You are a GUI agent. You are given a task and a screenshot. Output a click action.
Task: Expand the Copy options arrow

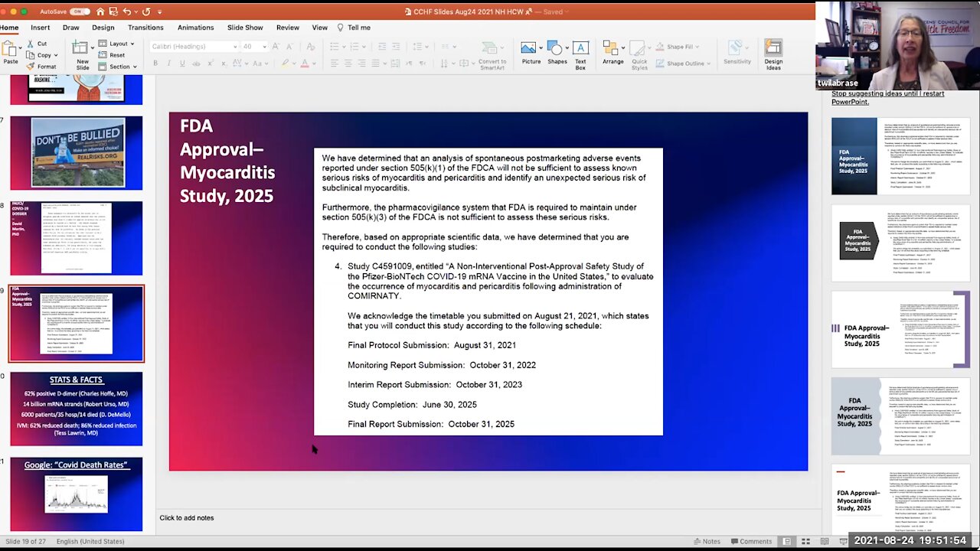[x=57, y=55]
